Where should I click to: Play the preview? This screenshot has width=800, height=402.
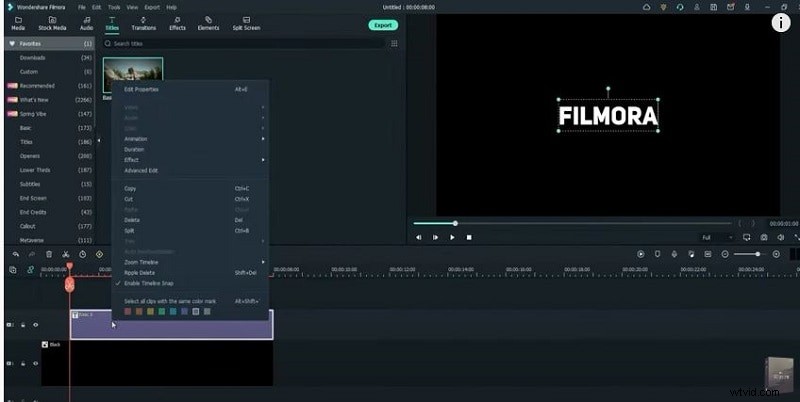point(452,238)
